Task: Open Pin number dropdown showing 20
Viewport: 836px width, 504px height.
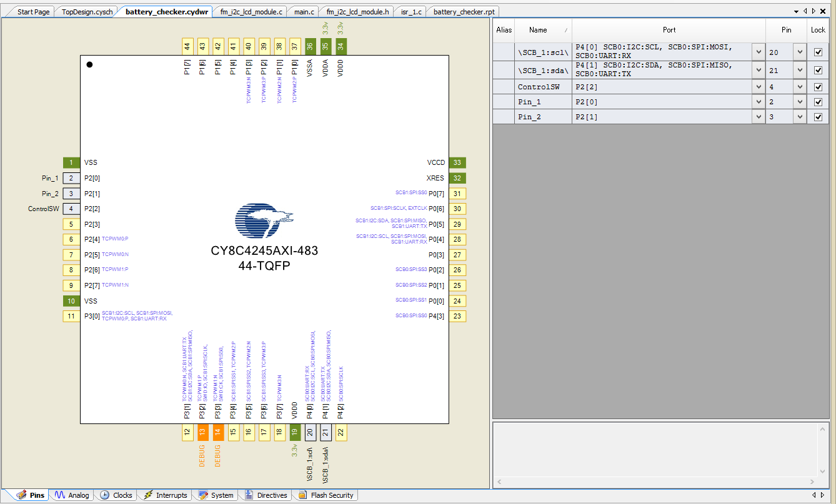Action: (800, 52)
